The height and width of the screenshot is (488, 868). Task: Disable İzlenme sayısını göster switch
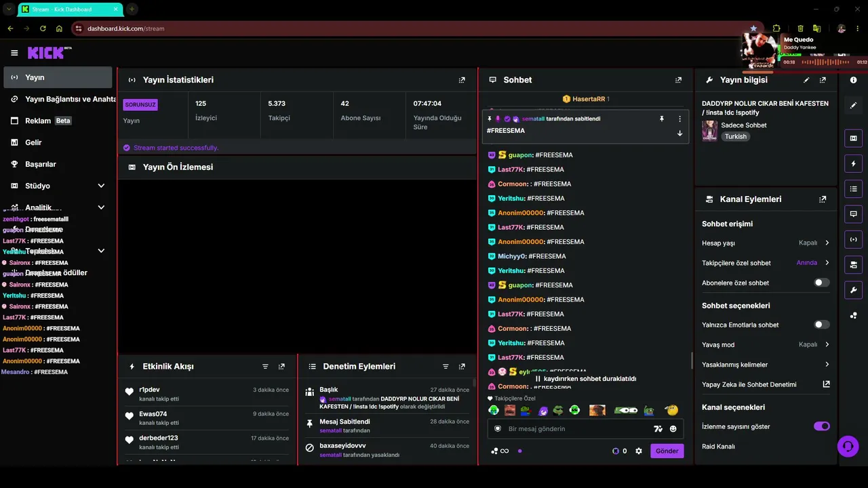(821, 426)
